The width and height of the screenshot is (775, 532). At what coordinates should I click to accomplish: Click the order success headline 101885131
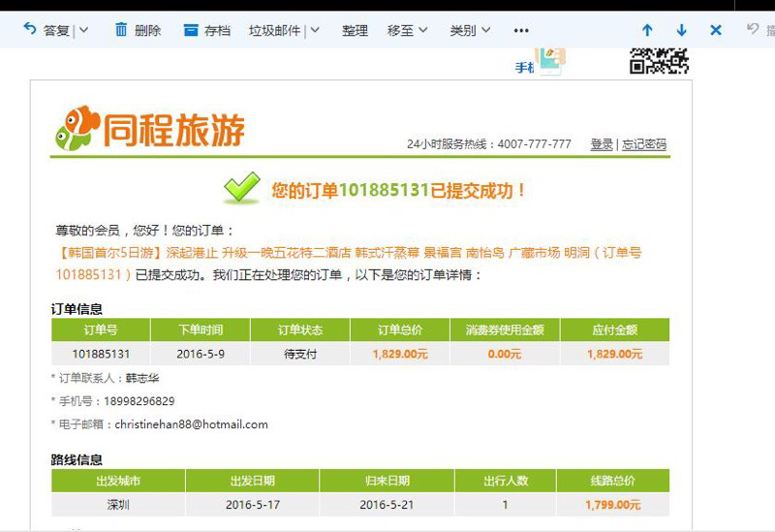(x=398, y=190)
